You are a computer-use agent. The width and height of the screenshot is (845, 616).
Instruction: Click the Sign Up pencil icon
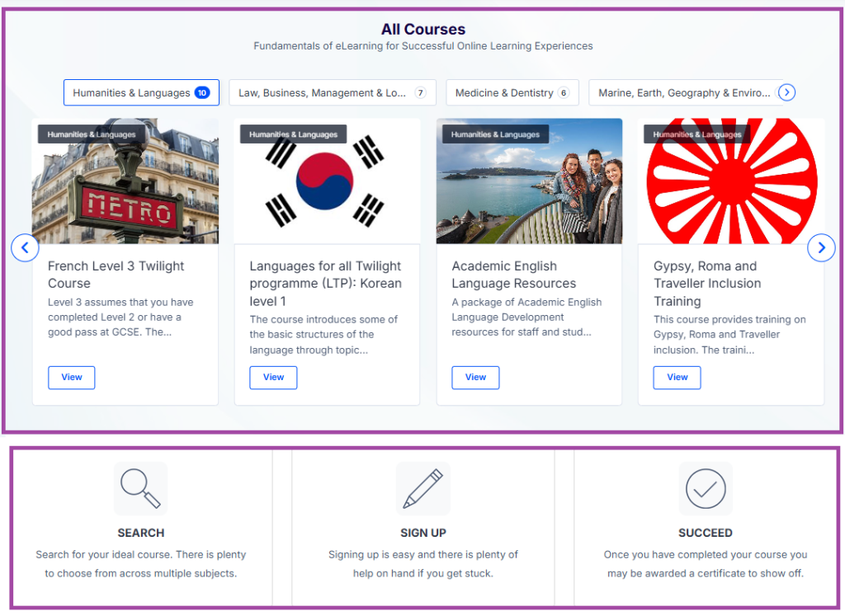(423, 488)
